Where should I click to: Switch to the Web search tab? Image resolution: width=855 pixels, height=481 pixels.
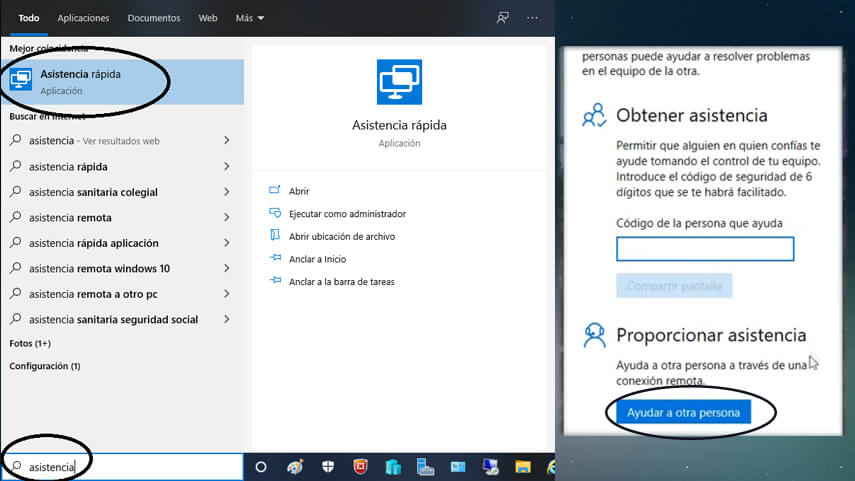(208, 18)
